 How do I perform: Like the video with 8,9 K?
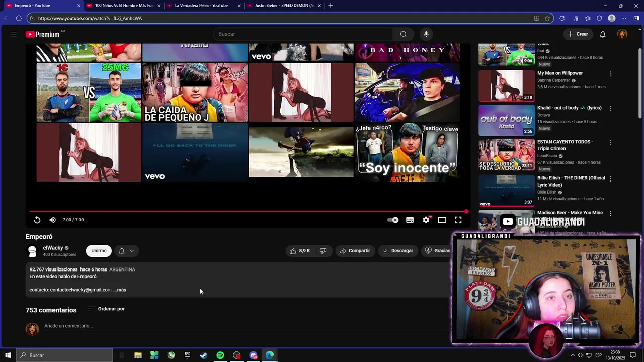300,251
